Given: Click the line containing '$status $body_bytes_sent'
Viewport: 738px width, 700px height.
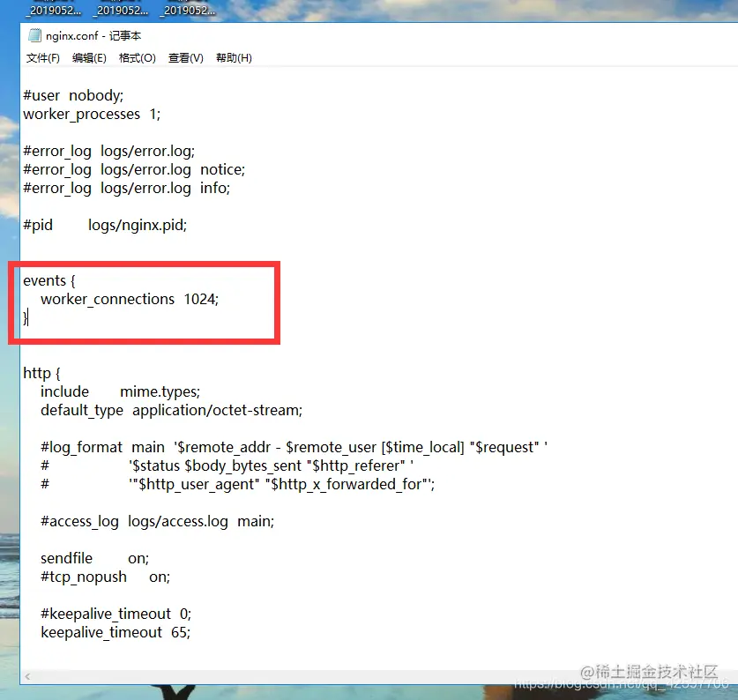Looking at the screenshot, I should click(x=227, y=466).
